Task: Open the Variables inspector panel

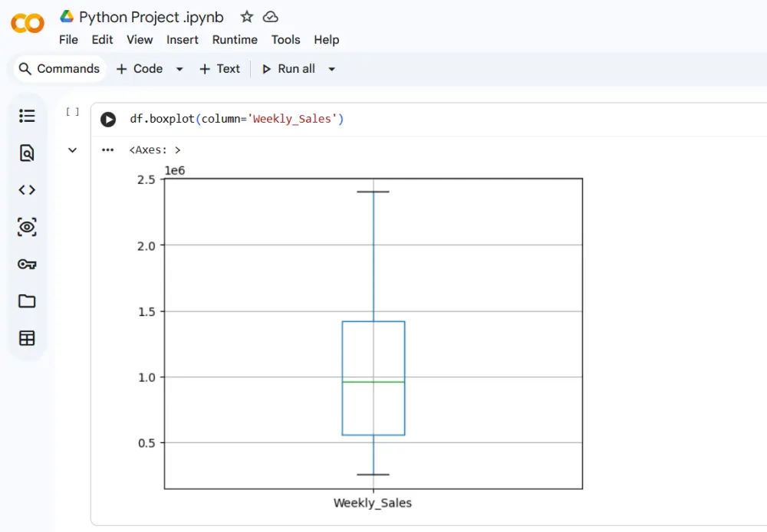Action: 27,227
